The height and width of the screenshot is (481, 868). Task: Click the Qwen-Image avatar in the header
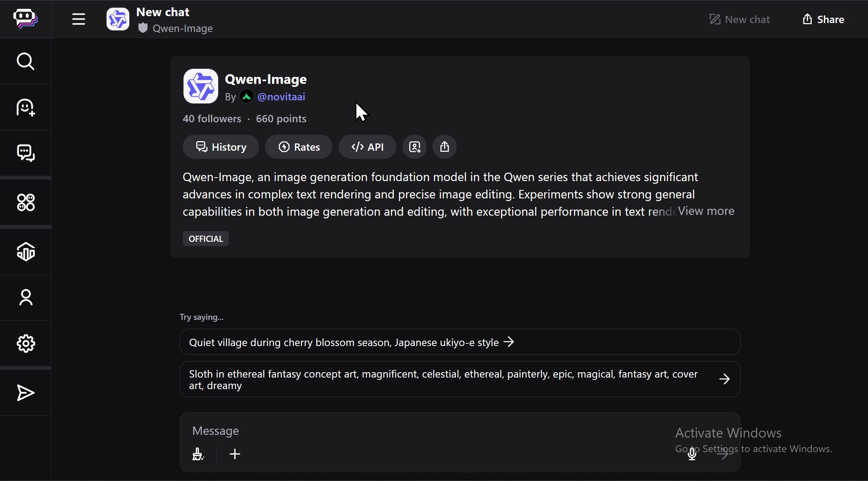click(118, 19)
